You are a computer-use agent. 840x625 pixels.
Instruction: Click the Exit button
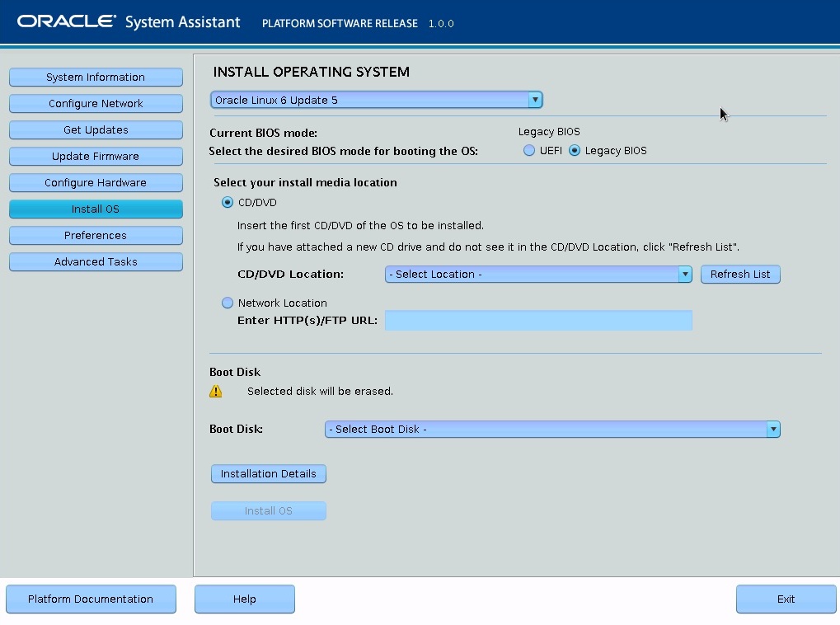786,599
